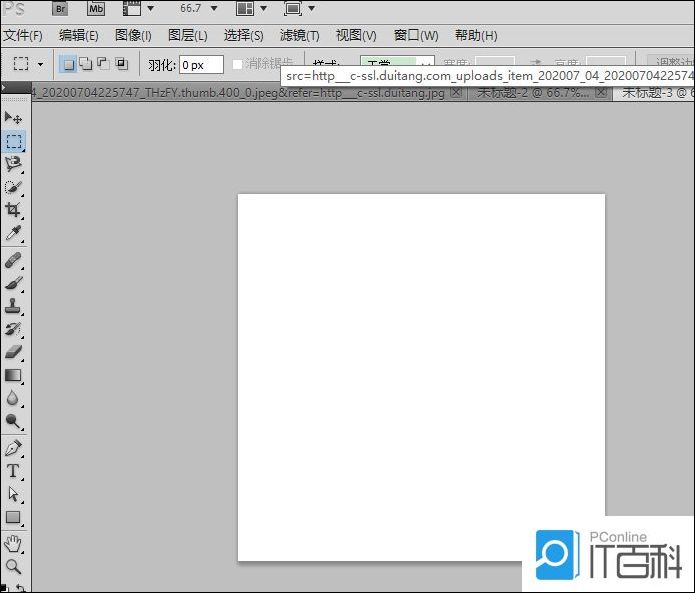Select the Zoom magnifier tool

click(x=14, y=566)
